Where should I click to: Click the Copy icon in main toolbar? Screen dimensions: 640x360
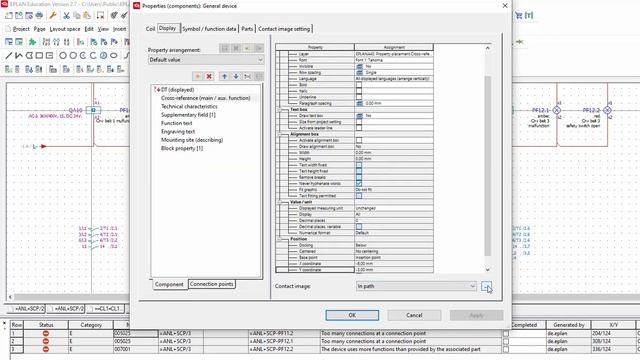[x=77, y=16]
